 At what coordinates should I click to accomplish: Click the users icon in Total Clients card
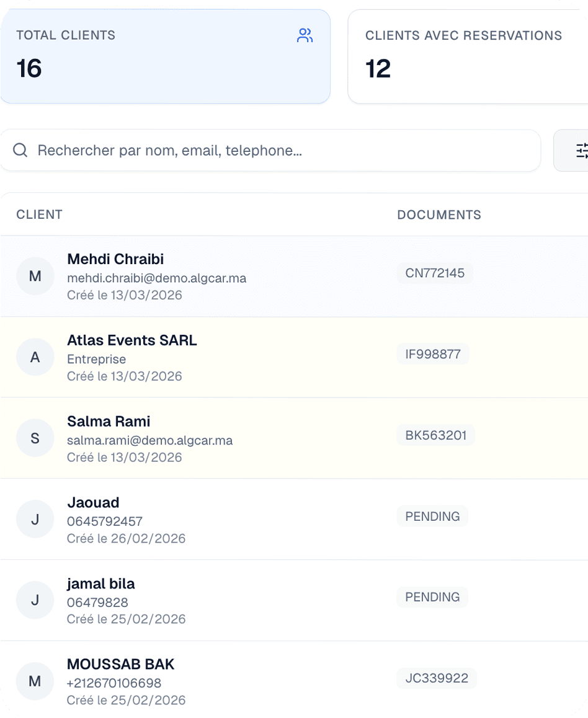coord(305,36)
